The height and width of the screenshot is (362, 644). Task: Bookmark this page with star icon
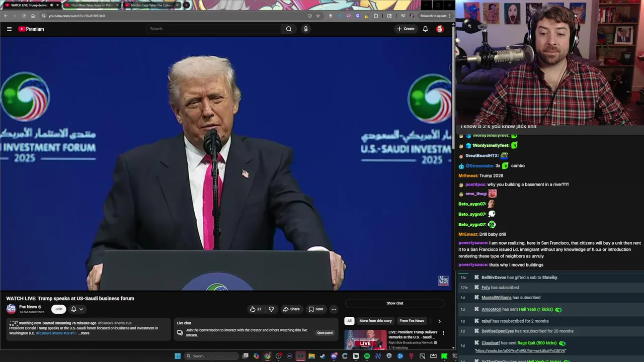318,16
